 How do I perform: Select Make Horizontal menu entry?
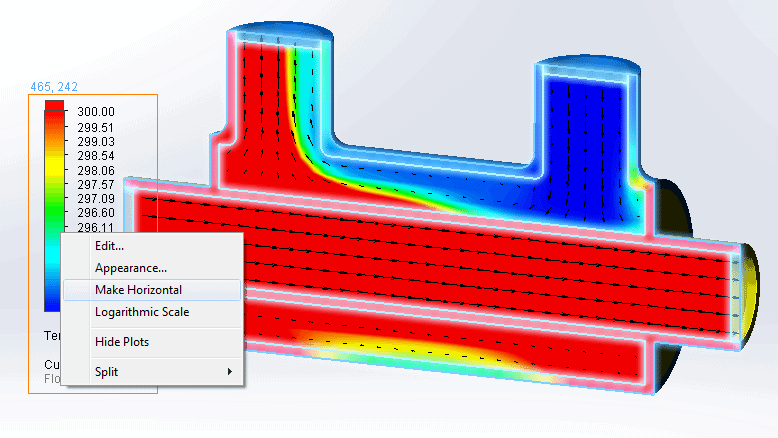click(152, 290)
